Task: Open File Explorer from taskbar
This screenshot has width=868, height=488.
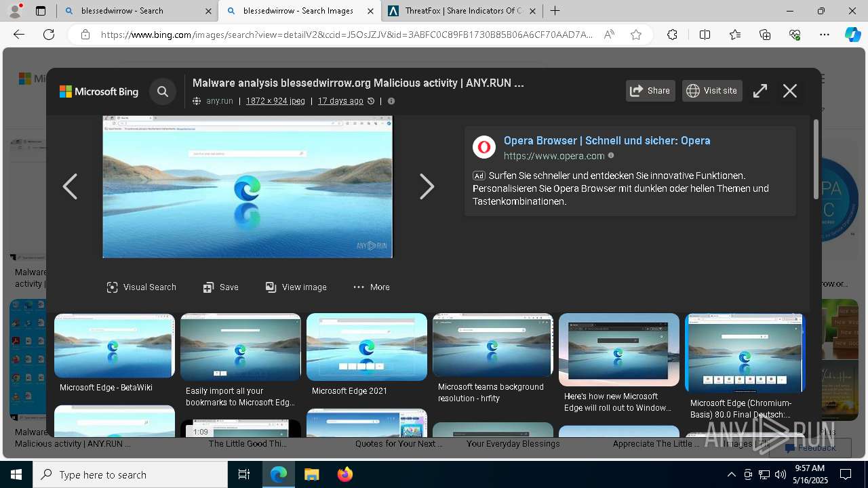Action: (311, 474)
